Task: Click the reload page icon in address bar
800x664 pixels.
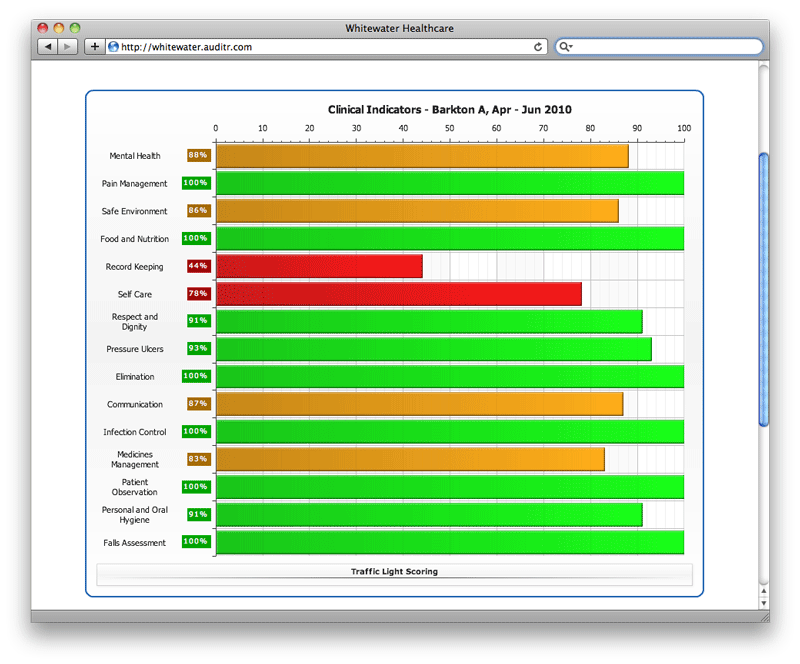Action: tap(538, 47)
